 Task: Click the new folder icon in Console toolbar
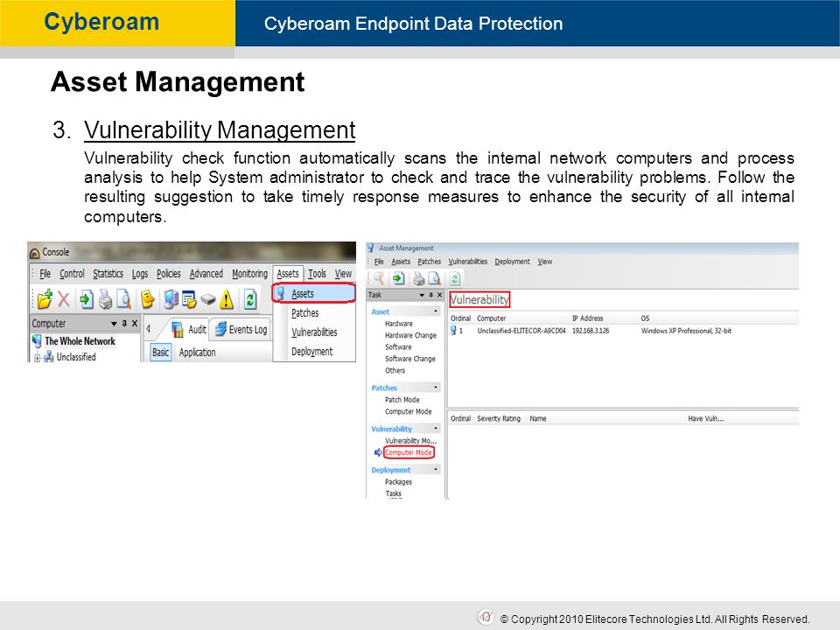tap(45, 299)
